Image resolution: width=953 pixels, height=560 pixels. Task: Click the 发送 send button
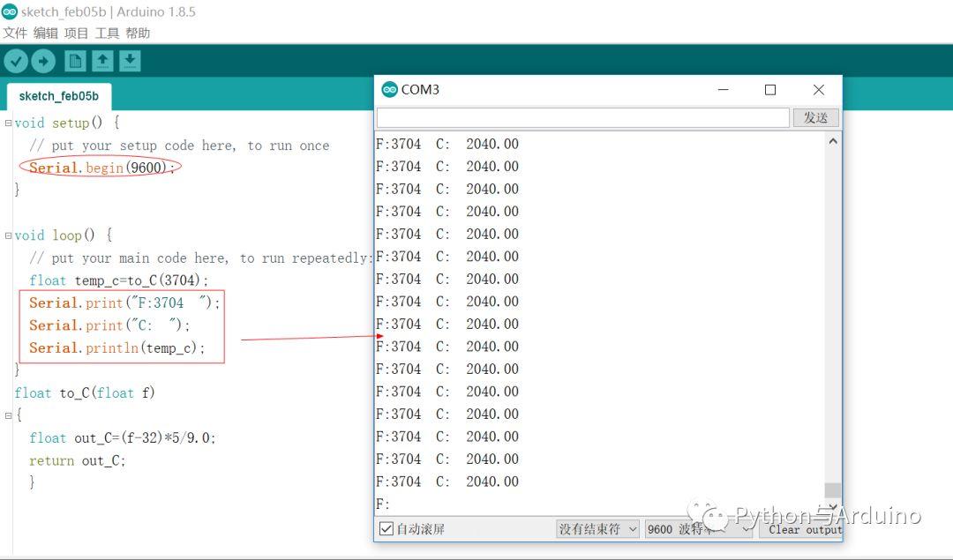[x=815, y=117]
